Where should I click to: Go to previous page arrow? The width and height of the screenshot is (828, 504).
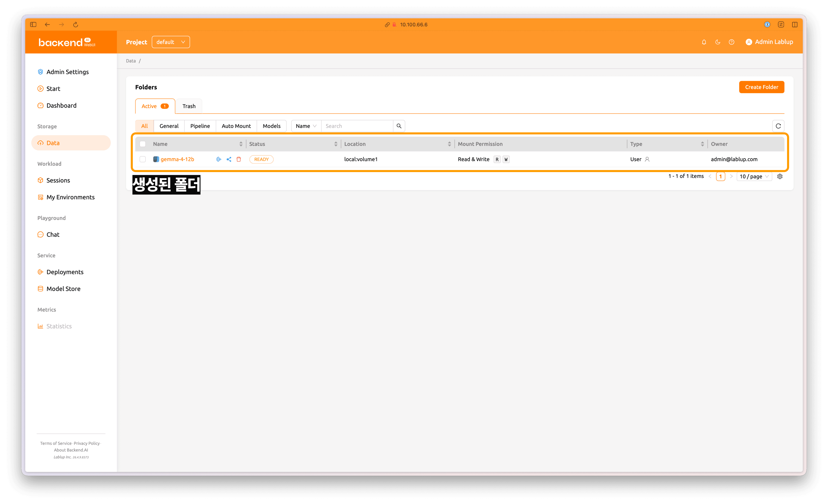click(x=710, y=176)
